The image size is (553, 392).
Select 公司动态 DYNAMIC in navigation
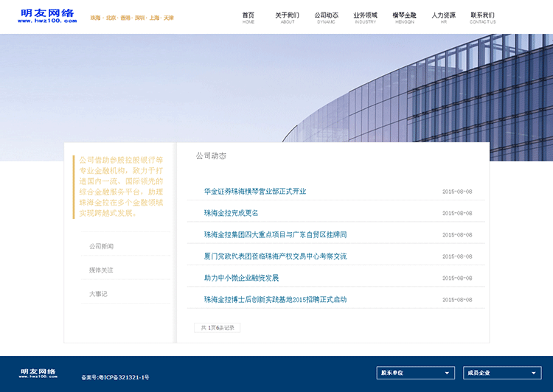pos(326,17)
